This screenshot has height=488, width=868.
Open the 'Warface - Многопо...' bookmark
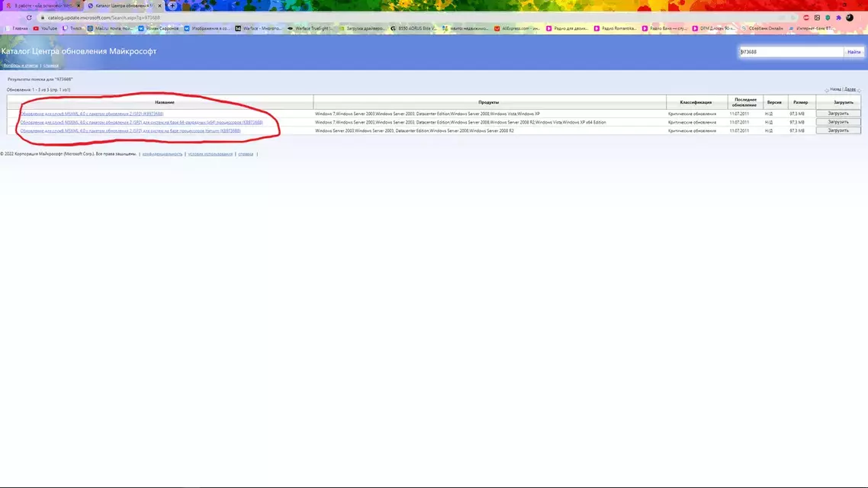(259, 28)
